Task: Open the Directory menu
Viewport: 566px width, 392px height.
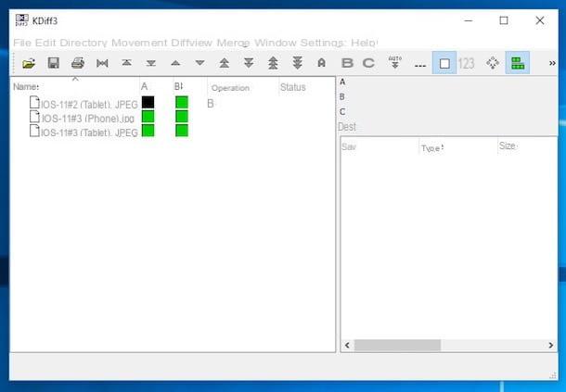Action: pos(84,43)
